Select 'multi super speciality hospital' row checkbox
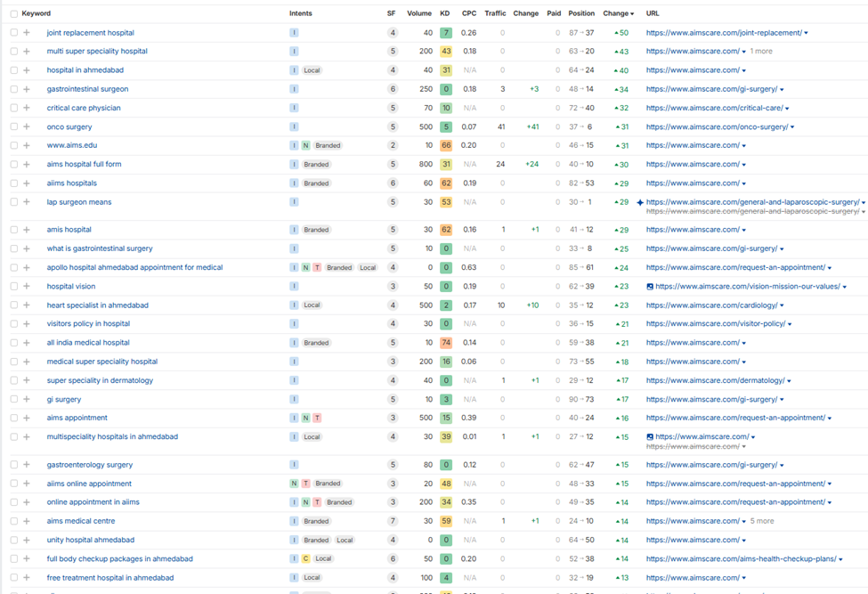The image size is (868, 594). coord(14,52)
